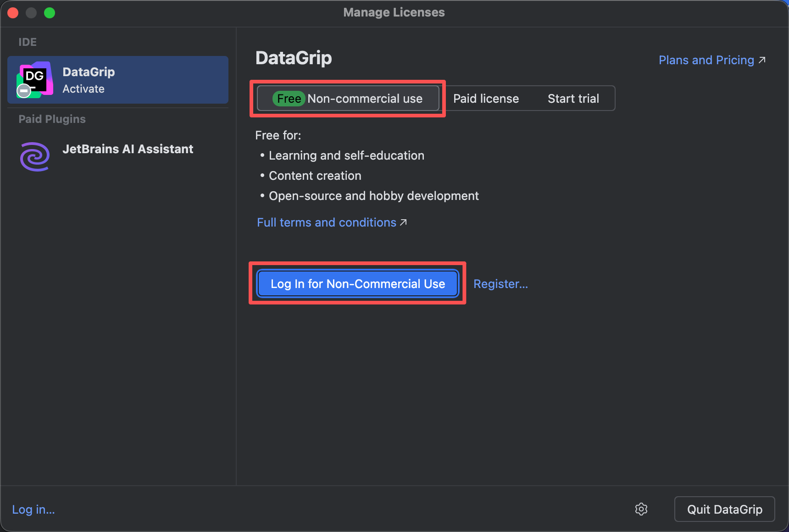Close the Manage Licenses window with the red button
Viewport: 789px width, 532px height.
pyautogui.click(x=13, y=13)
